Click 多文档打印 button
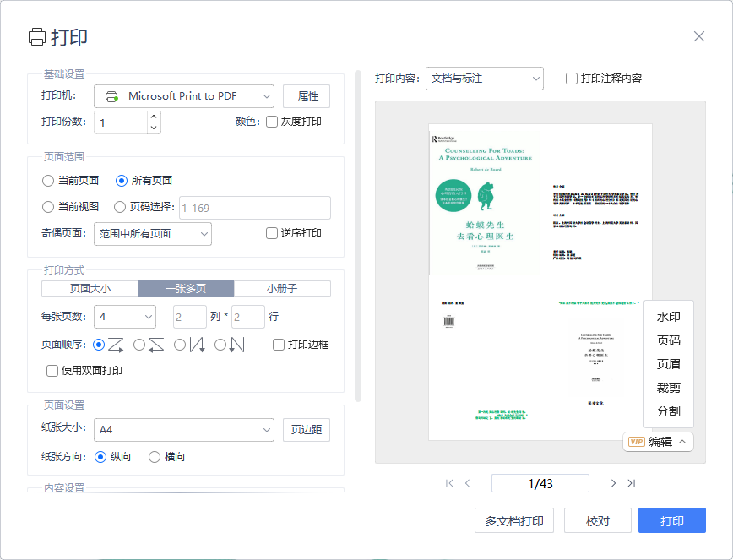The image size is (733, 560). tap(514, 521)
